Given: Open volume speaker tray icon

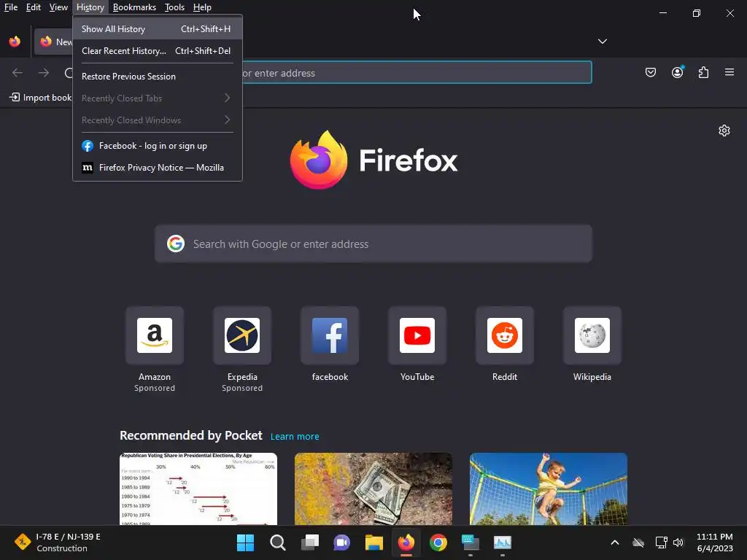Looking at the screenshot, I should (678, 542).
